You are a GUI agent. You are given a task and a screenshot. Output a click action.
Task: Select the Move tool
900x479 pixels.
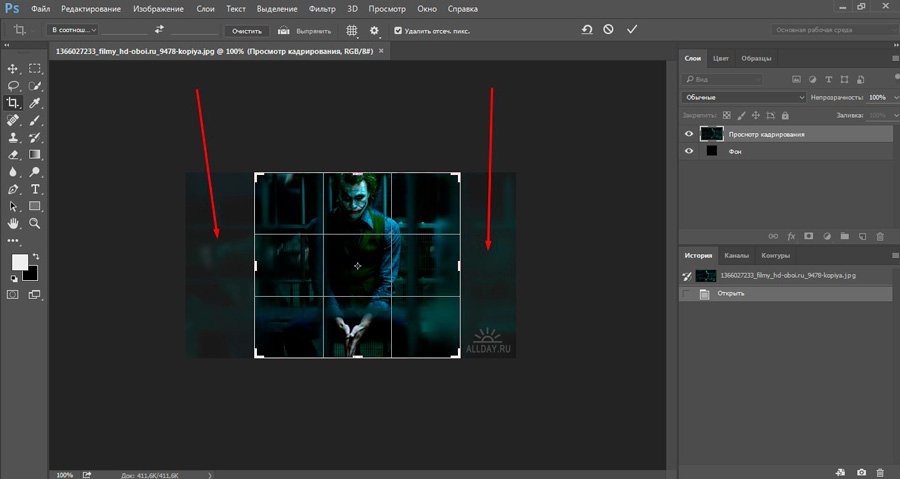coord(12,69)
